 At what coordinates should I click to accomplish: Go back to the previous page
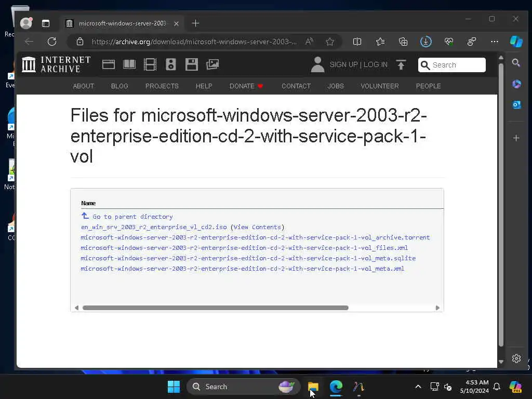[29, 42]
